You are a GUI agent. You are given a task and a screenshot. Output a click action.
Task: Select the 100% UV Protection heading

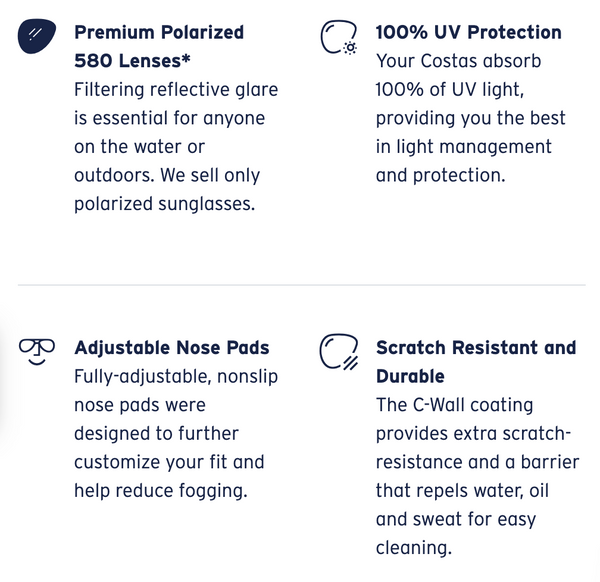pos(468,32)
